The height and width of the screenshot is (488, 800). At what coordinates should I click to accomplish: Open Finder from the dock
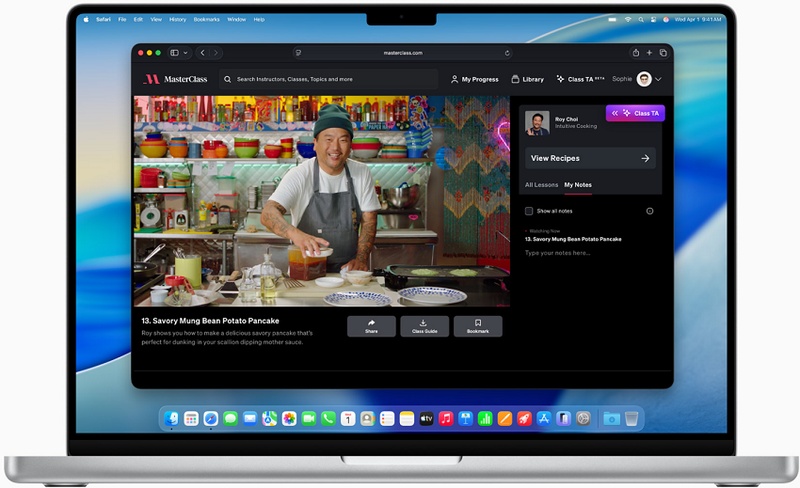(x=171, y=419)
